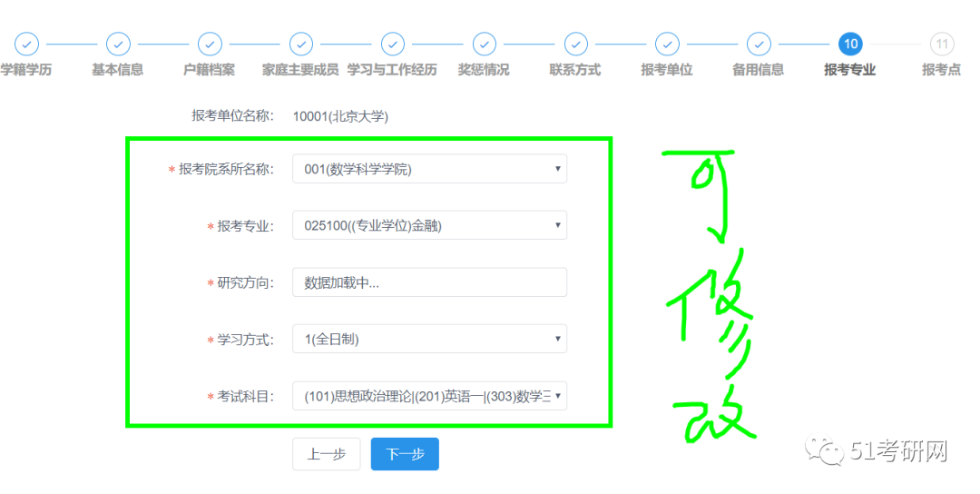Click the 户籍档案 step checkmark circle
The image size is (980, 494).
[210, 44]
